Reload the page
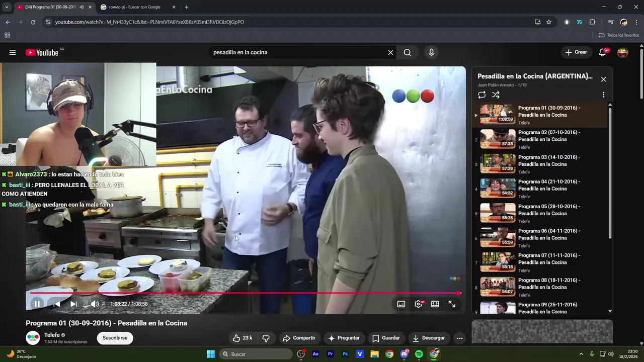644x362 pixels. click(33, 22)
